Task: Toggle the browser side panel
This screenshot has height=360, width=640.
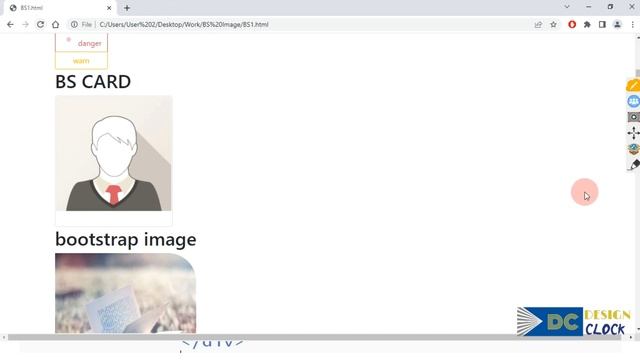Action: pyautogui.click(x=602, y=24)
